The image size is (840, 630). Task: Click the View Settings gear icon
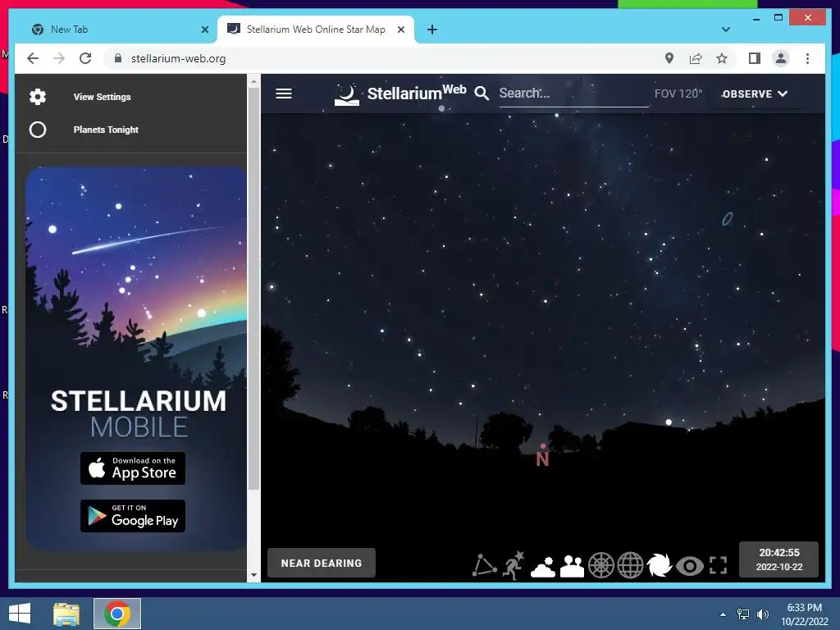click(38, 97)
